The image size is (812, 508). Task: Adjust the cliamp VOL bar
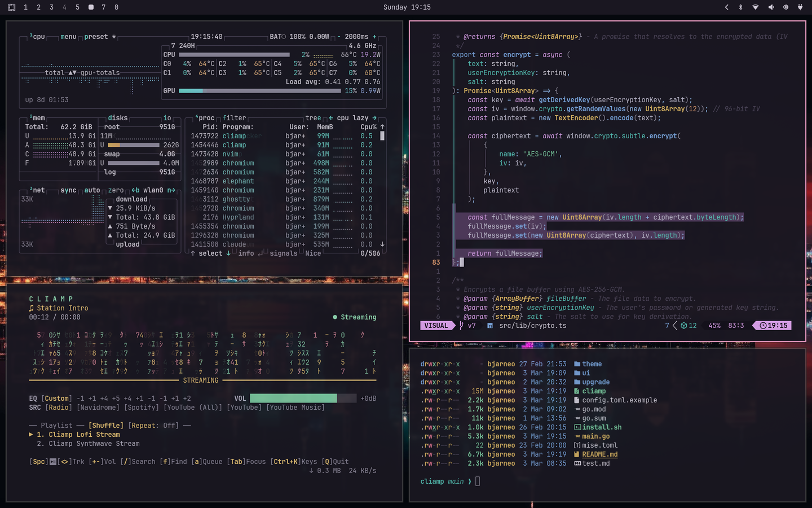click(303, 398)
